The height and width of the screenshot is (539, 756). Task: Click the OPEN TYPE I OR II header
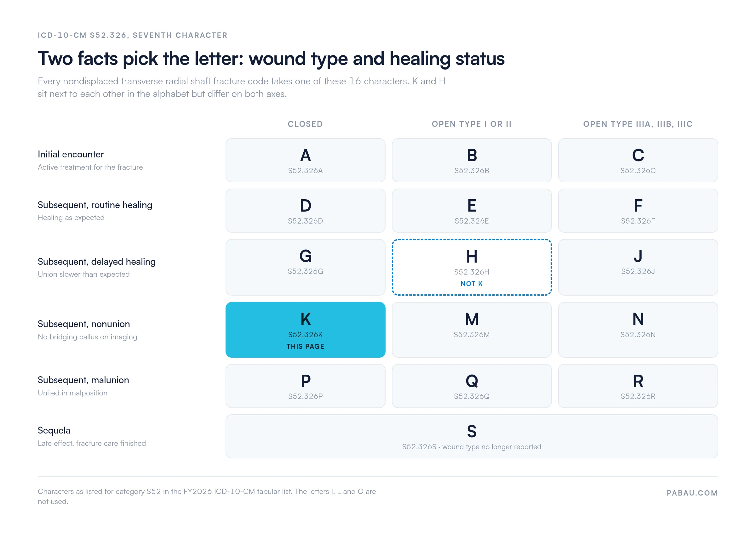pyautogui.click(x=472, y=124)
